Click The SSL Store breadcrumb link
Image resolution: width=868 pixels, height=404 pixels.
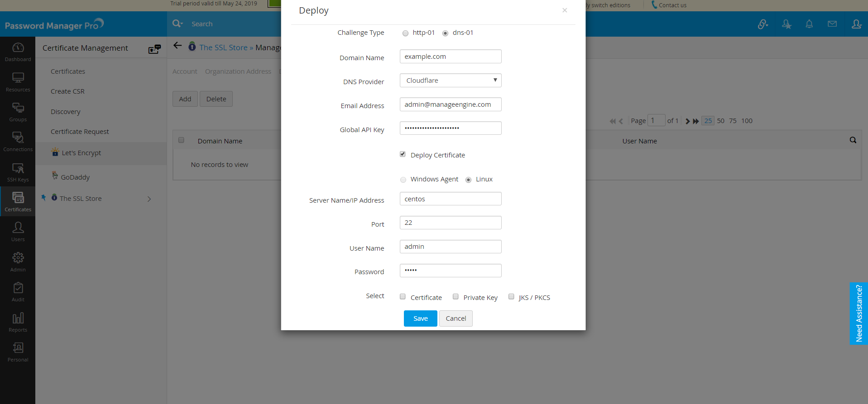[224, 48]
